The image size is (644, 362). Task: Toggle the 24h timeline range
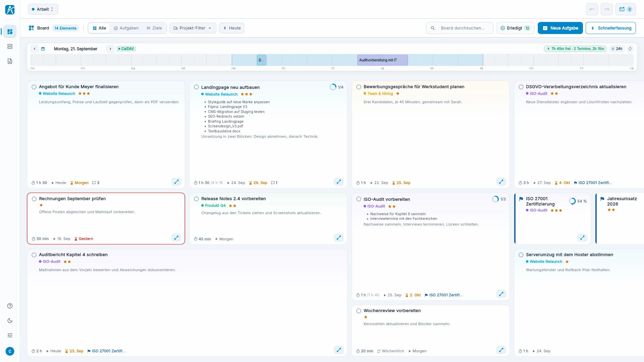616,49
